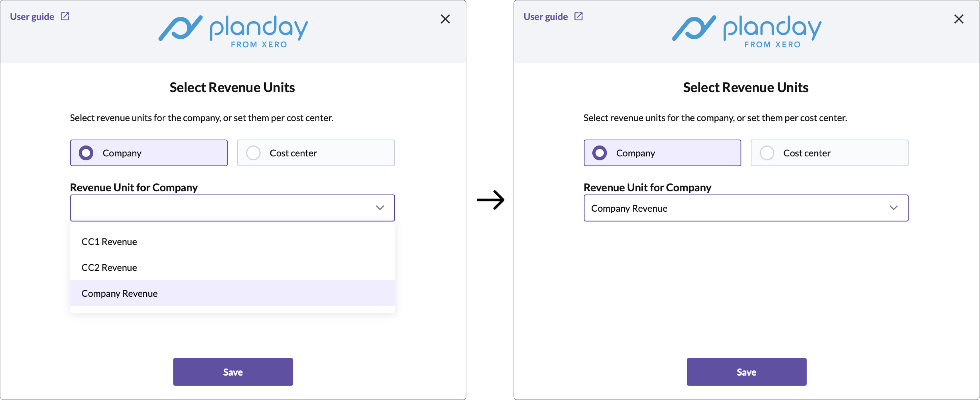Click Save in the left dialog
980x400 pixels.
coord(233,372)
